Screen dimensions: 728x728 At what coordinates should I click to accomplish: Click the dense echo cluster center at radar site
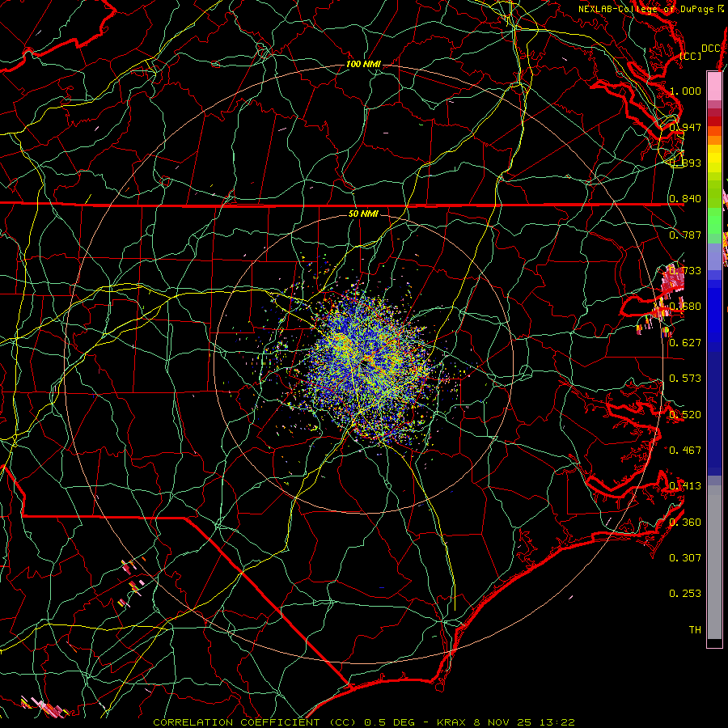point(366,363)
